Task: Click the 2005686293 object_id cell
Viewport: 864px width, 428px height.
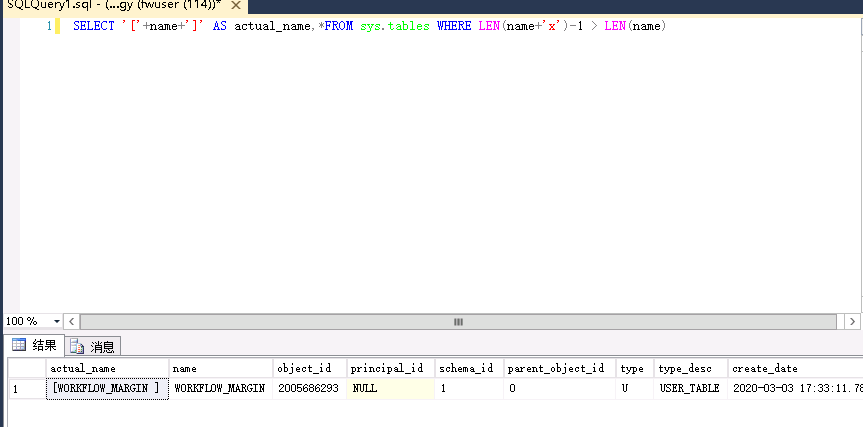Action: point(310,388)
